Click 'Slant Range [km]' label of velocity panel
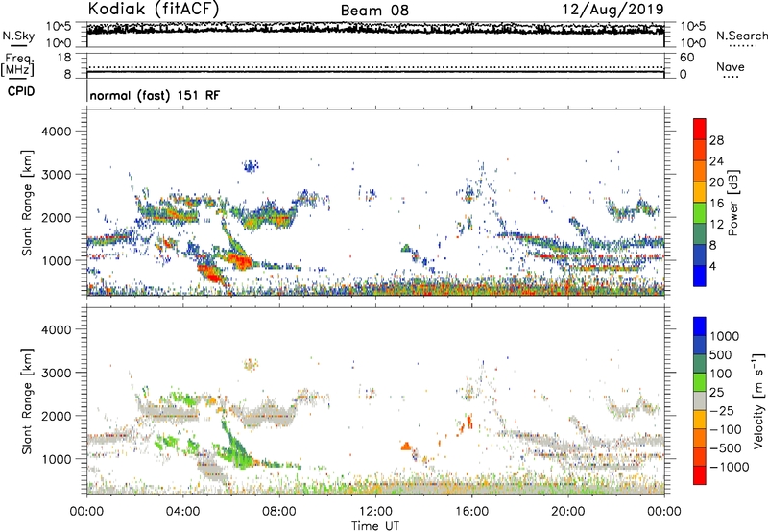 (27, 400)
